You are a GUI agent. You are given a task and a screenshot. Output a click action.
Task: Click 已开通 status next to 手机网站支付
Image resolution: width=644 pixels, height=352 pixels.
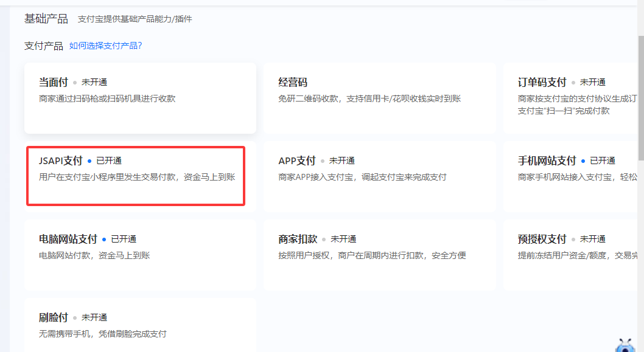coord(602,161)
